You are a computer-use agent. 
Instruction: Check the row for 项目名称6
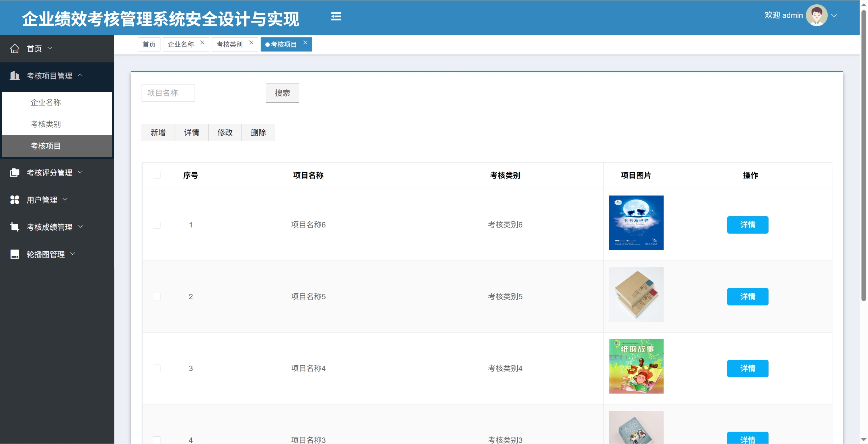[156, 225]
